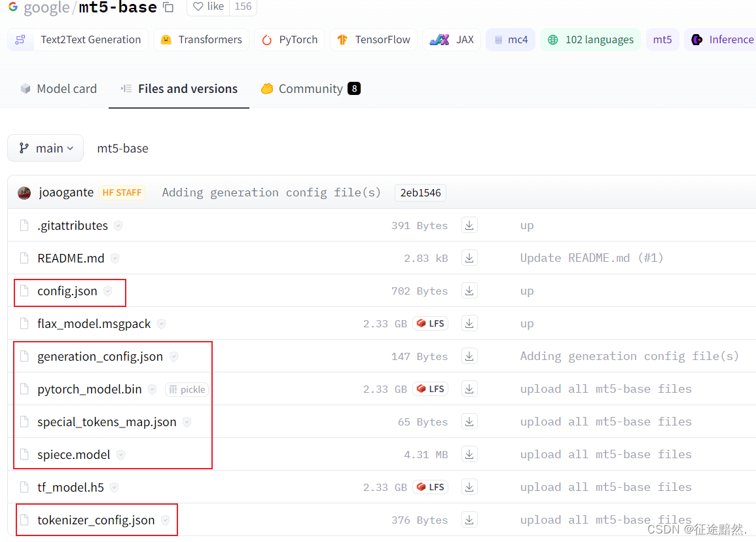This screenshot has height=542, width=756.
Task: Click the LFS badge for pytorch_model.bin
Action: click(431, 389)
